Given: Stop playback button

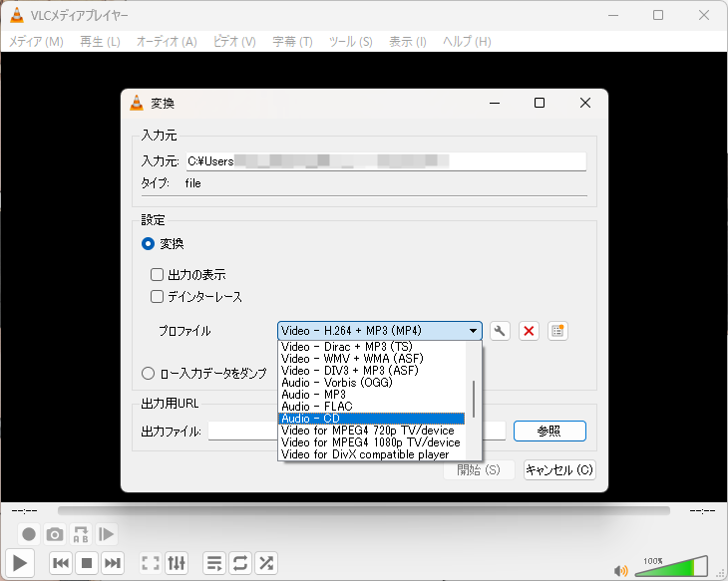Looking at the screenshot, I should [x=87, y=563].
